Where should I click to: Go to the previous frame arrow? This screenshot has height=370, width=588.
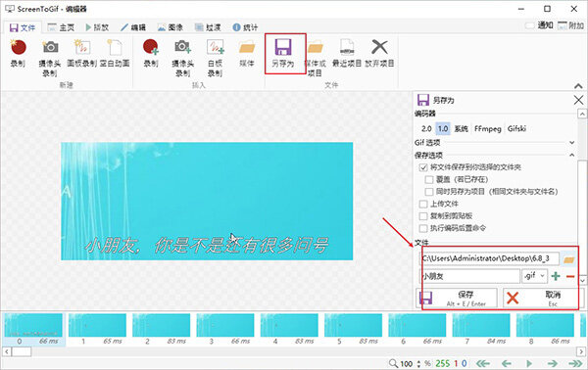507,363
